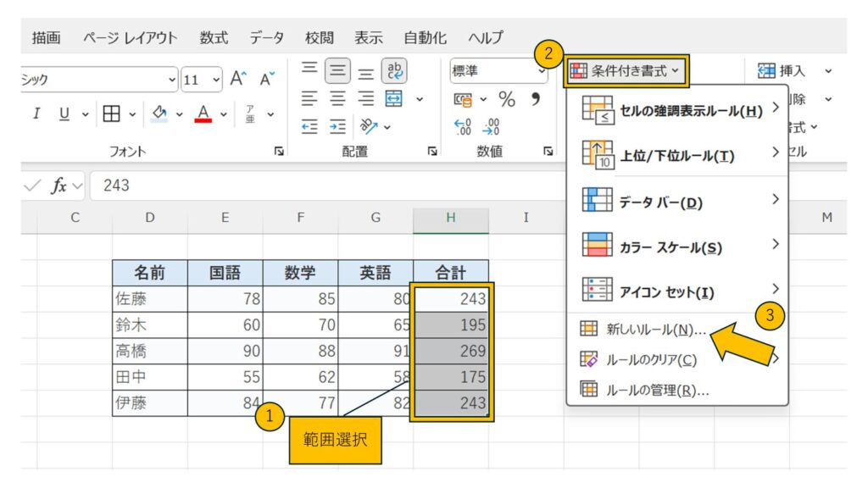Click the borders icon
The width and height of the screenshot is (868, 488).
112,113
